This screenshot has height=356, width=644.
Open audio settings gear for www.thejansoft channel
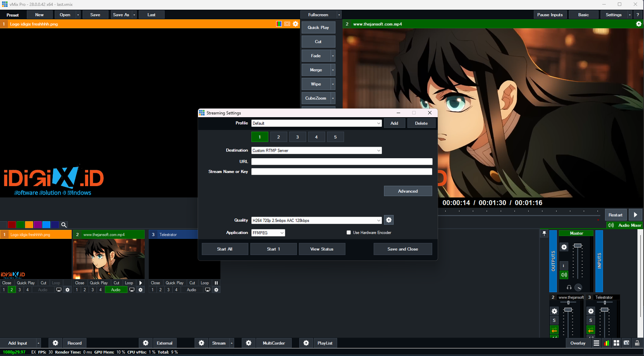click(x=554, y=311)
